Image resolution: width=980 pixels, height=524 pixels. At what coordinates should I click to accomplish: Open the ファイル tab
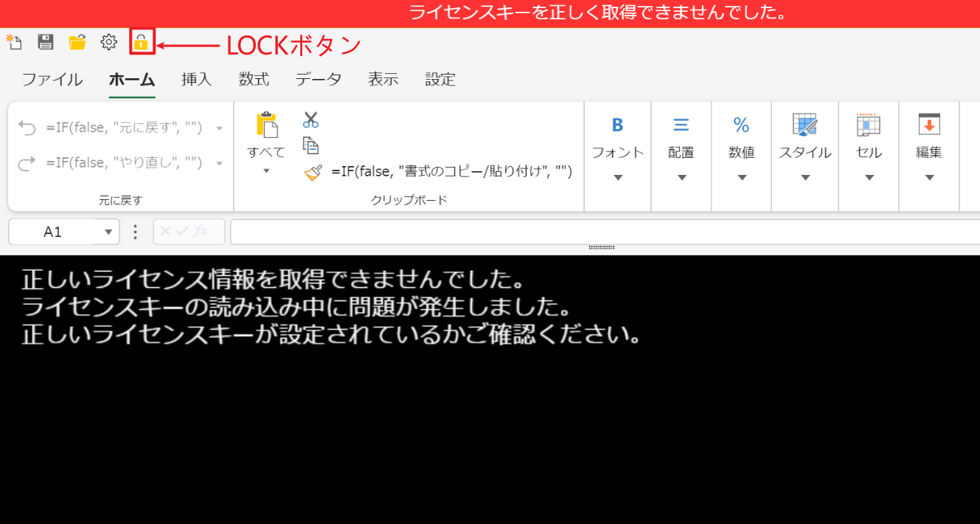tap(52, 80)
